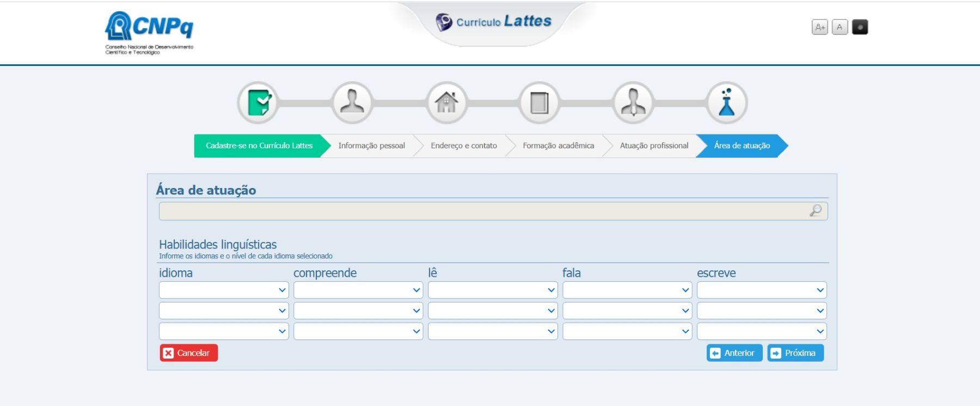The width and height of the screenshot is (980, 406).
Task: Open first row escreve dropdown
Action: tap(762, 290)
